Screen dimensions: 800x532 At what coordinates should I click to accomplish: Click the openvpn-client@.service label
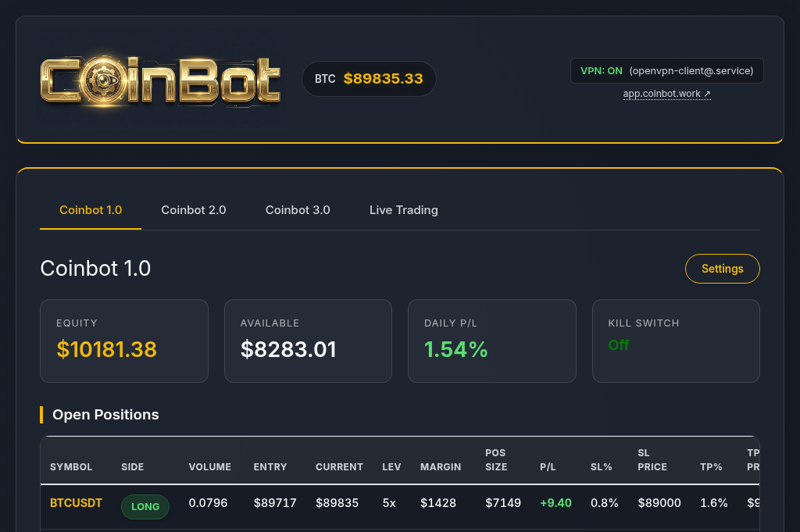691,70
